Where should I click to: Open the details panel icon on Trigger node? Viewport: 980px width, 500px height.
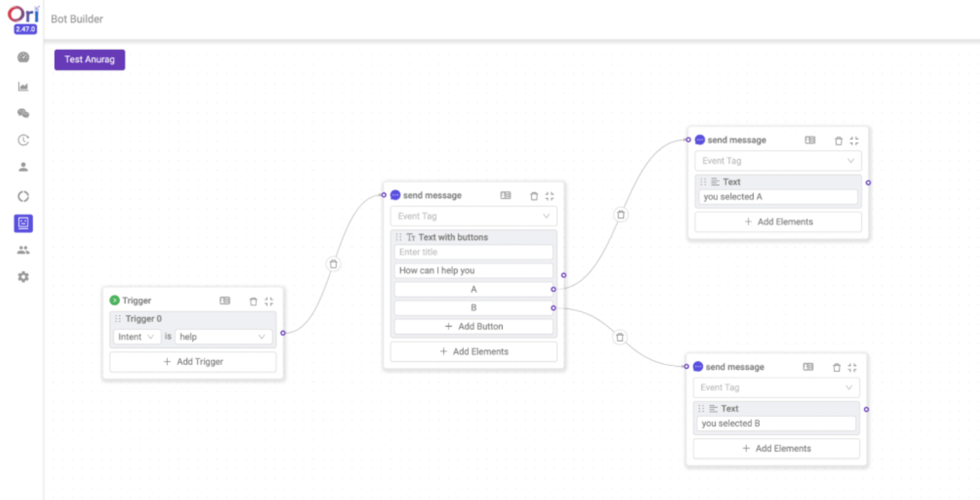tap(225, 301)
